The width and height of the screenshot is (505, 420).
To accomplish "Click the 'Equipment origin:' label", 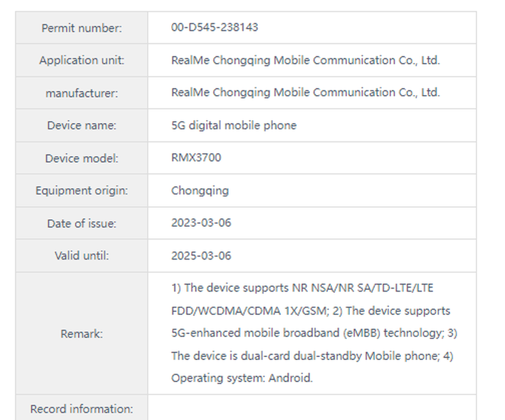I will 81,191.
